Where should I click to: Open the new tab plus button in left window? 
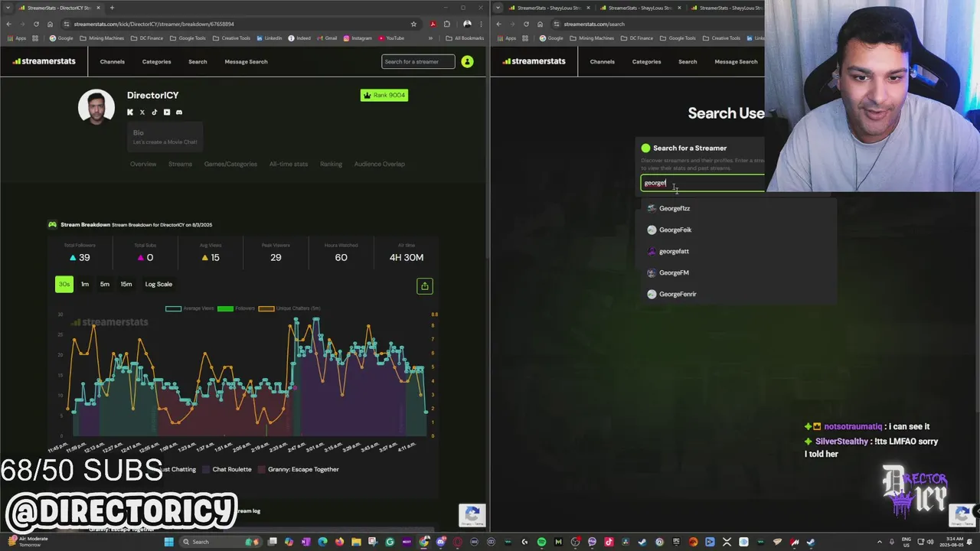pyautogui.click(x=112, y=8)
